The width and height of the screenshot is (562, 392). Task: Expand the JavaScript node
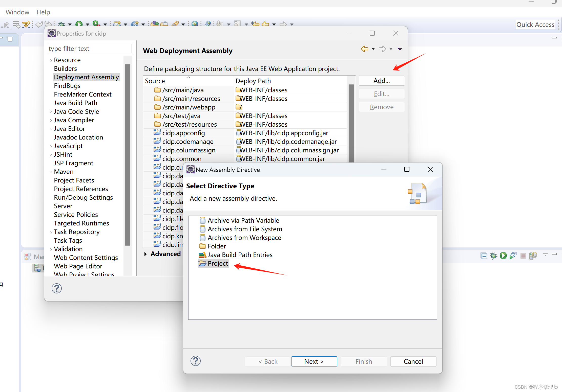coord(51,146)
